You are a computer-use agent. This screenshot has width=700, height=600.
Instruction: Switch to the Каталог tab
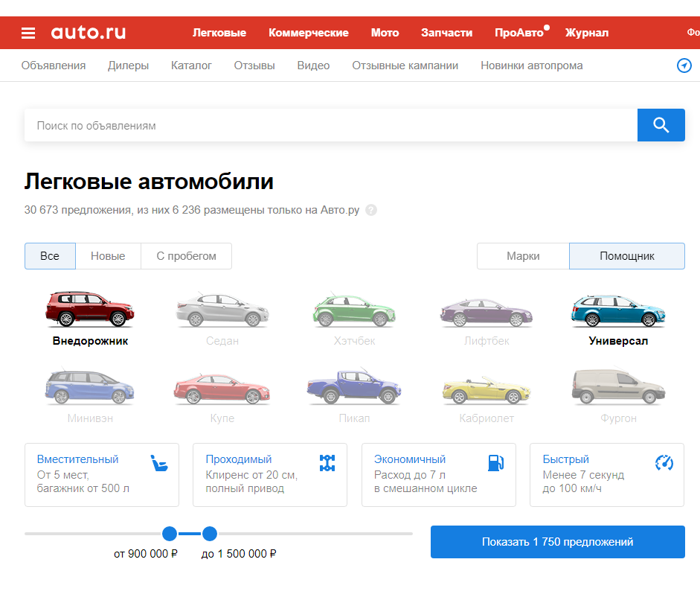[190, 66]
